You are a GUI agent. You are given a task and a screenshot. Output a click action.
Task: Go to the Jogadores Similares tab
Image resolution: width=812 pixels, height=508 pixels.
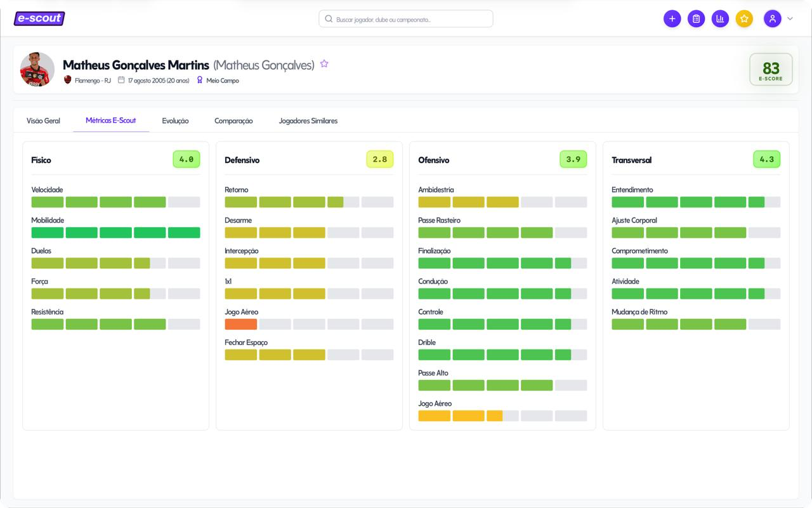(308, 120)
